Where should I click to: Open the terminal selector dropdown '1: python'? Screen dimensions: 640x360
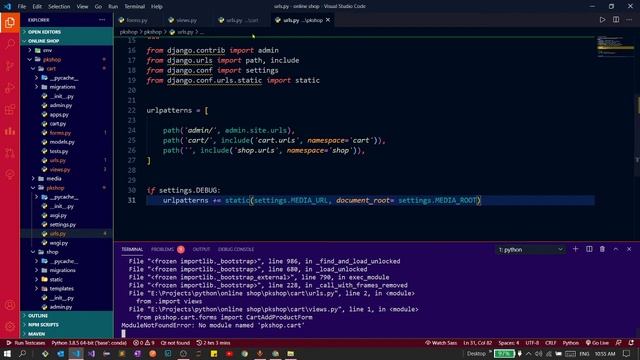(x=530, y=249)
